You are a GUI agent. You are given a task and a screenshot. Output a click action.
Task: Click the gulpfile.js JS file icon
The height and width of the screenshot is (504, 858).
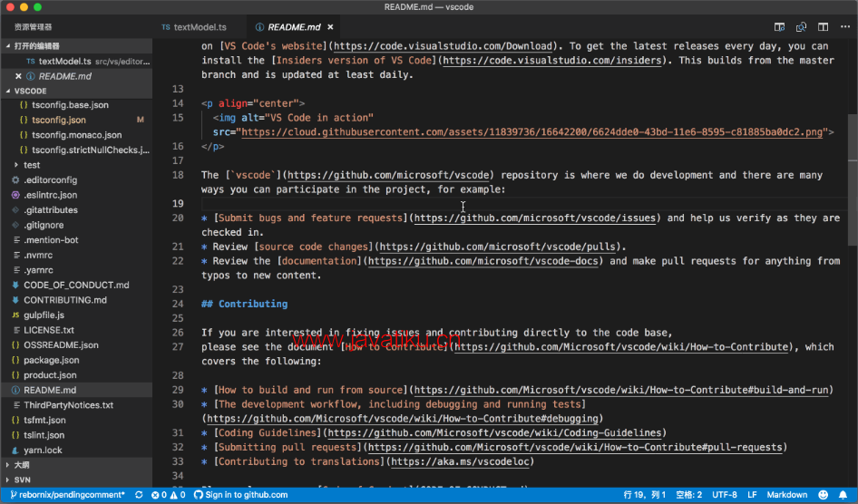pos(15,315)
